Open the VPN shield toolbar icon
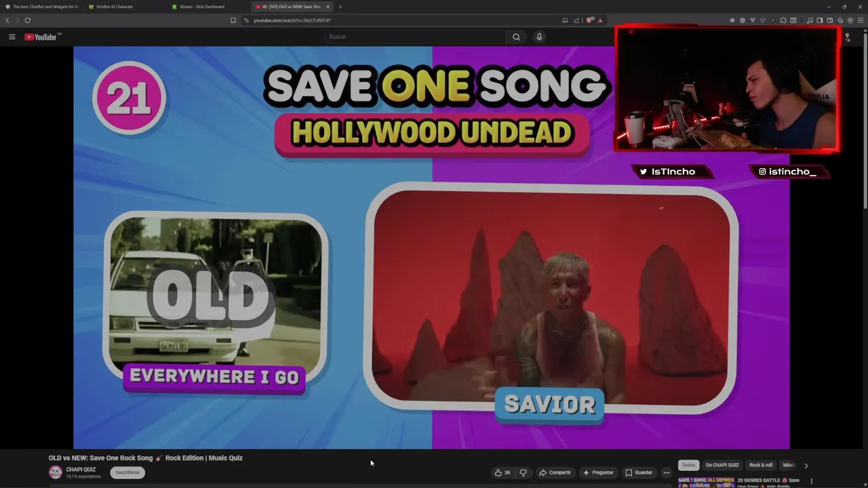The width and height of the screenshot is (868, 488). tap(850, 20)
